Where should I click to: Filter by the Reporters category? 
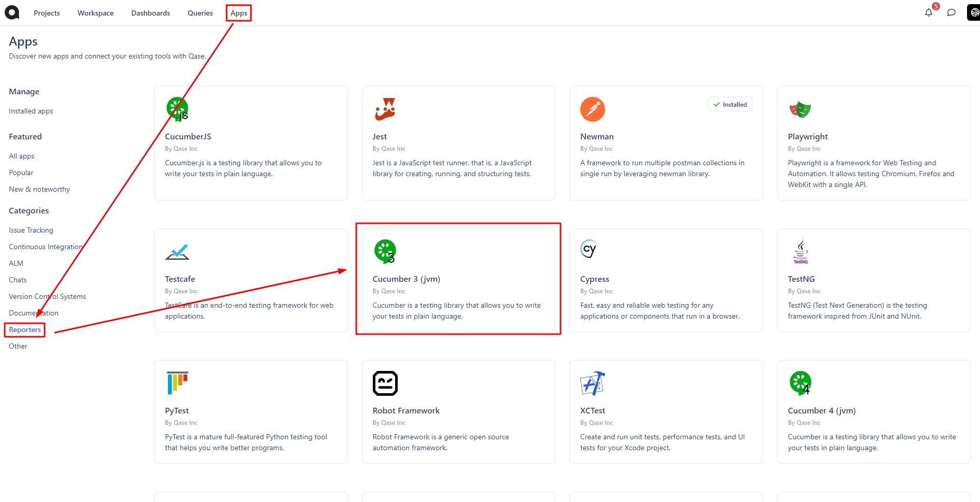pyautogui.click(x=25, y=329)
